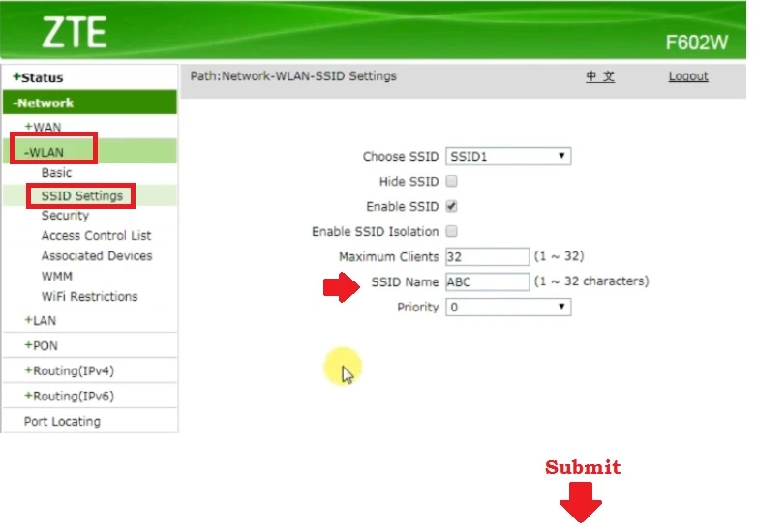
Task: Click the Maximum Clients input field
Action: coord(487,257)
